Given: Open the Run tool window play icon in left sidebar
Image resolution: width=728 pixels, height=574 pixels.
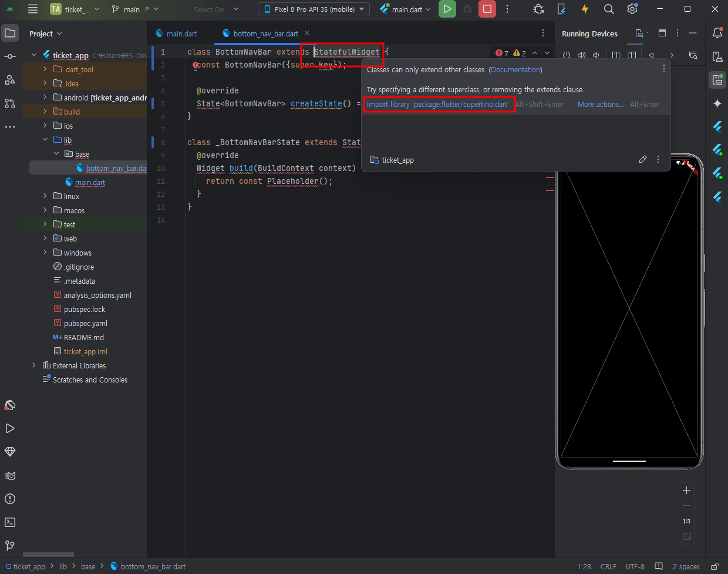Looking at the screenshot, I should 10,428.
